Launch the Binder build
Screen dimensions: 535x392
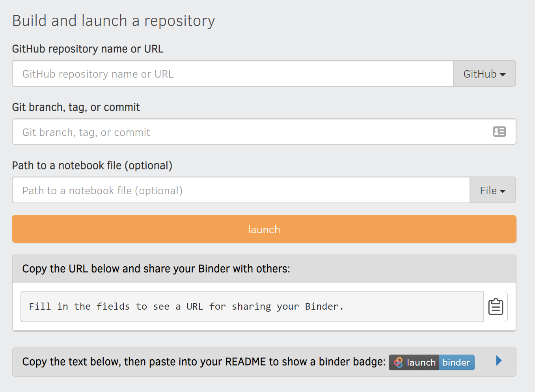point(264,229)
